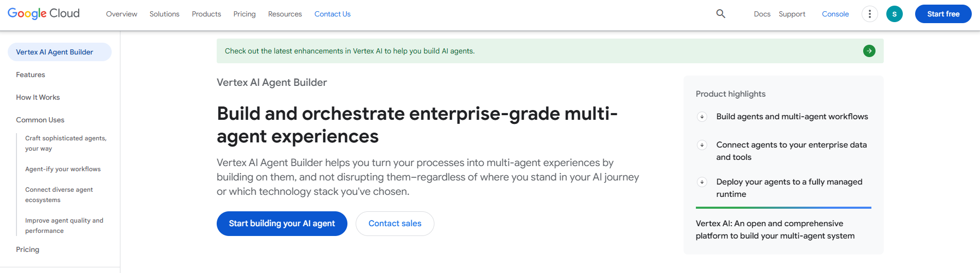The image size is (980, 273).
Task: Select How It Works in sidebar
Action: tap(38, 97)
